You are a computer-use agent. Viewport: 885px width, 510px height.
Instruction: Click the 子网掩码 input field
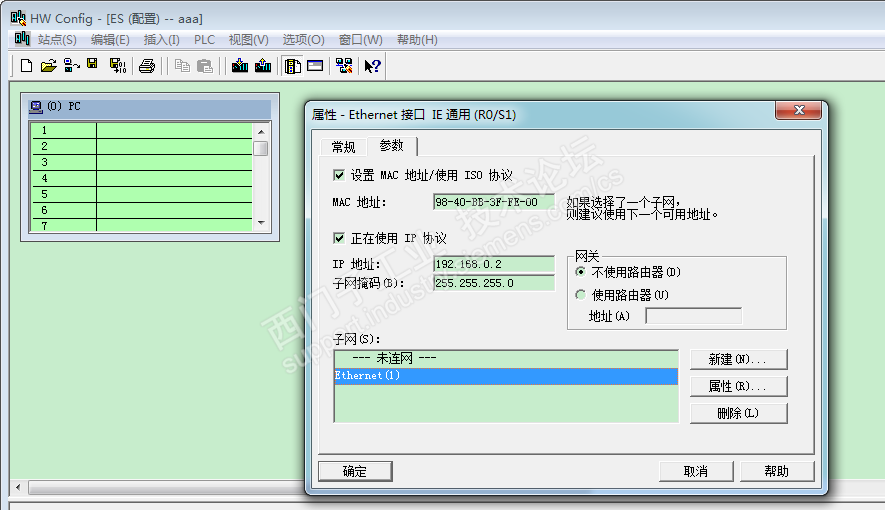coord(494,283)
